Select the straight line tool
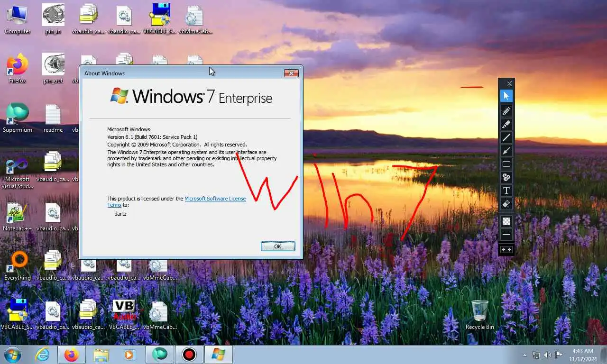Image resolution: width=607 pixels, height=364 pixels. 506,137
